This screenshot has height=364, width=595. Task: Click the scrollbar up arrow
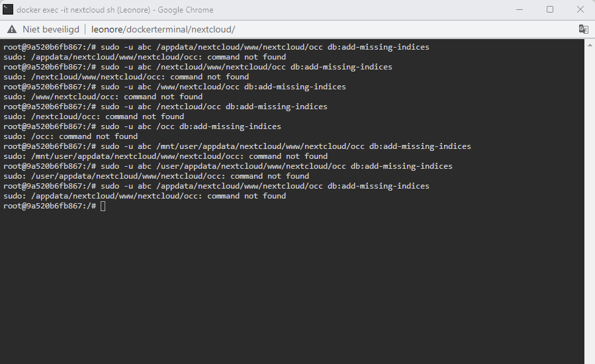590,45
